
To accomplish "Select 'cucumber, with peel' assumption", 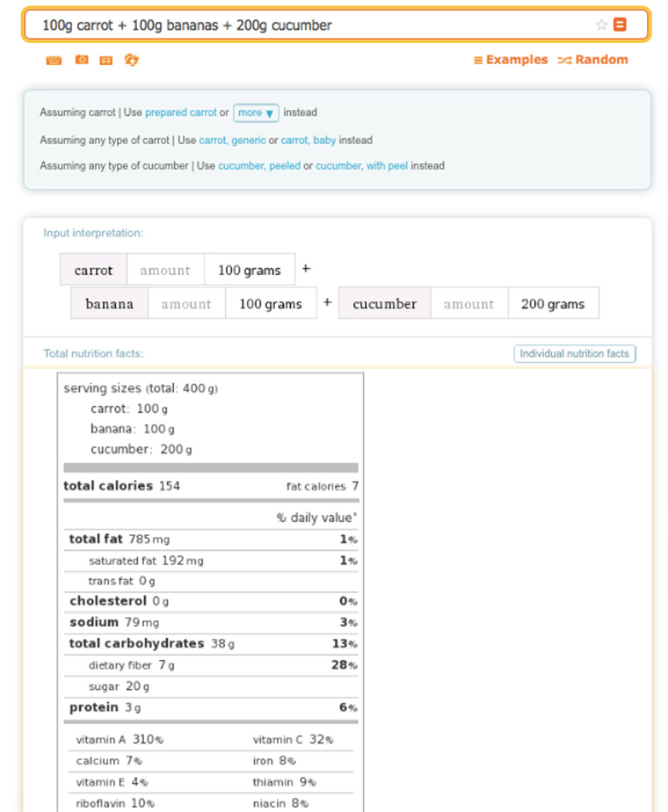I will [x=361, y=165].
